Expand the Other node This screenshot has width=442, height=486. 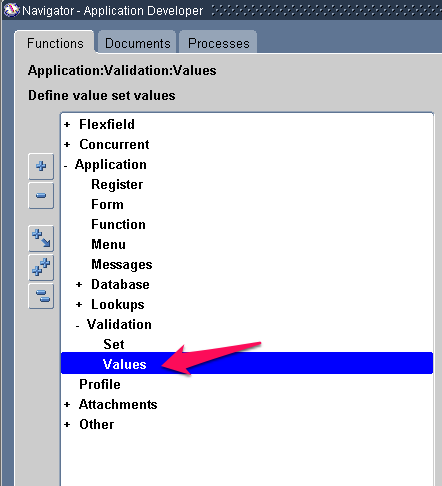tap(67, 425)
